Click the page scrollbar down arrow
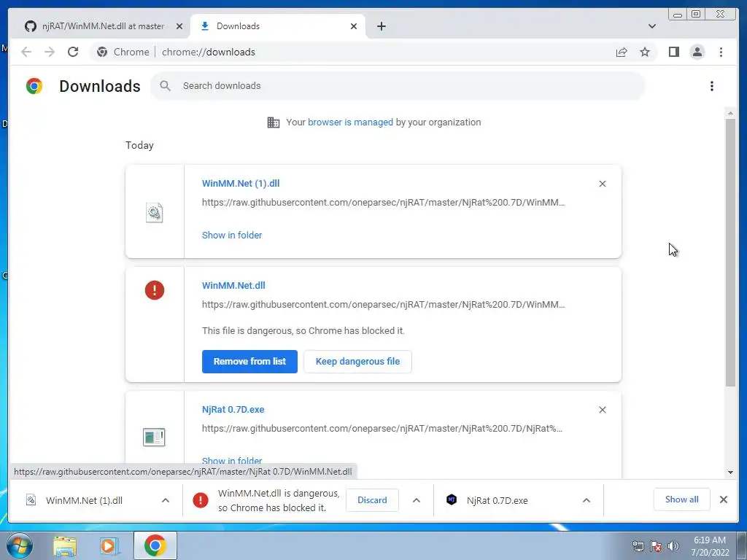747x560 pixels. tap(730, 472)
